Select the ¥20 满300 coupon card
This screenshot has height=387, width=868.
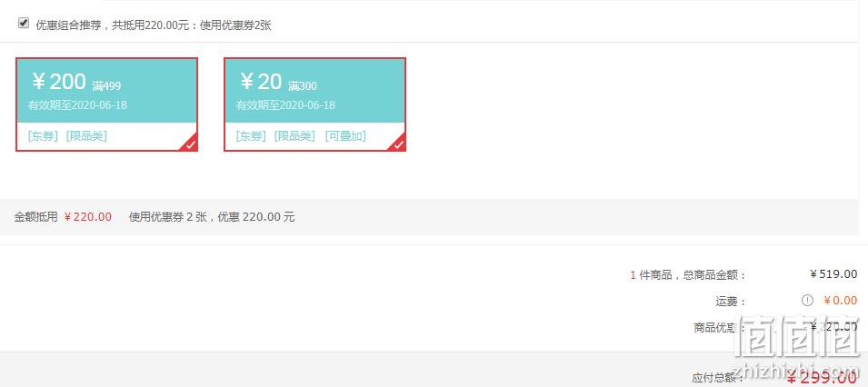tap(315, 104)
